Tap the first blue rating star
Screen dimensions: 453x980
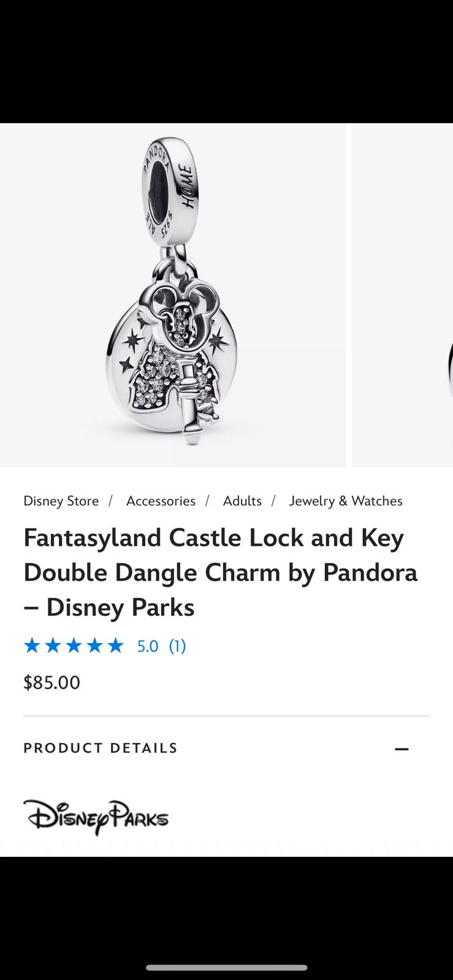(x=32, y=646)
